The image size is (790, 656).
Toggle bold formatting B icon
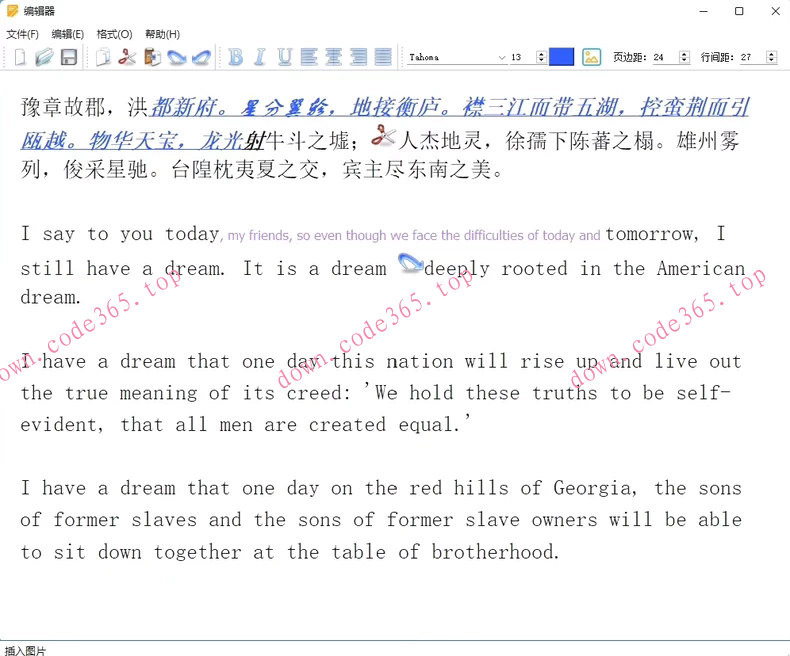point(235,57)
